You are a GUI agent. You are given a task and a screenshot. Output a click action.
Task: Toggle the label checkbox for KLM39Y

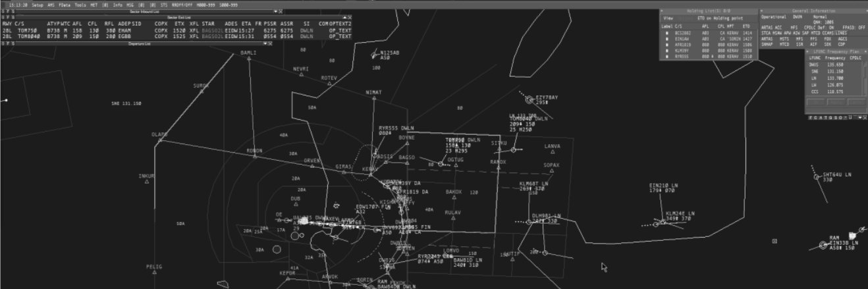(666, 51)
